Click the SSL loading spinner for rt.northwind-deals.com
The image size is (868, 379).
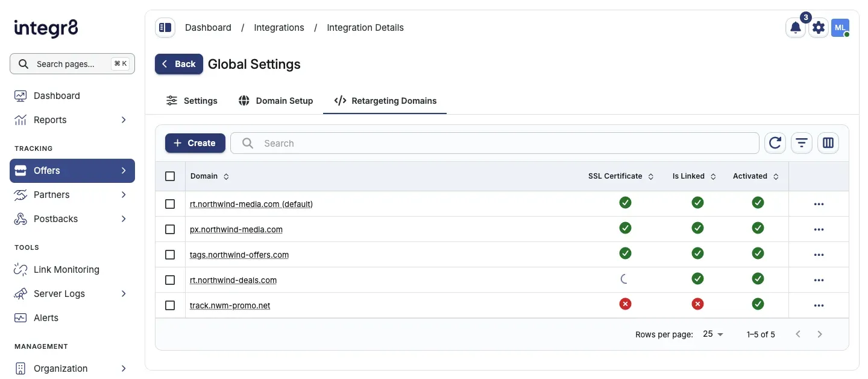point(625,279)
